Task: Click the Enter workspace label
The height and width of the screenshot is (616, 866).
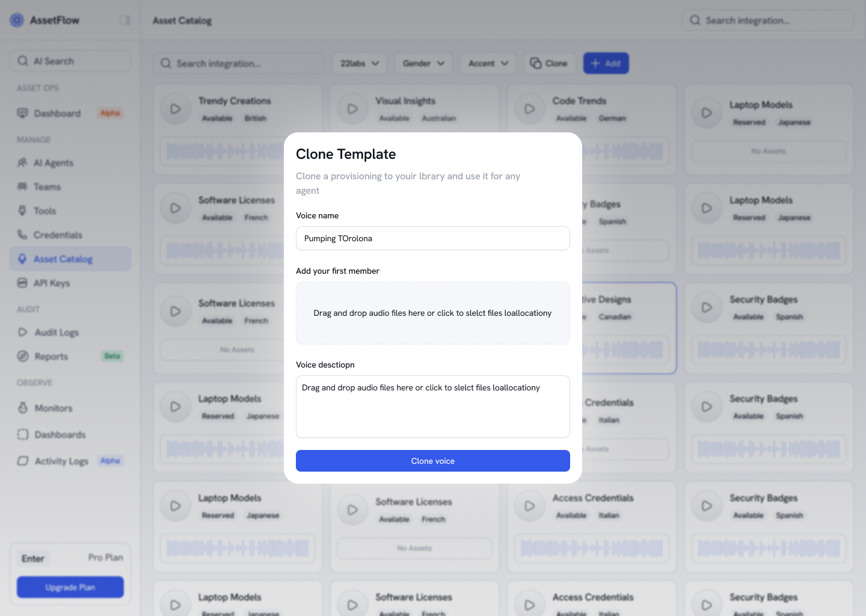Action: coord(33,558)
